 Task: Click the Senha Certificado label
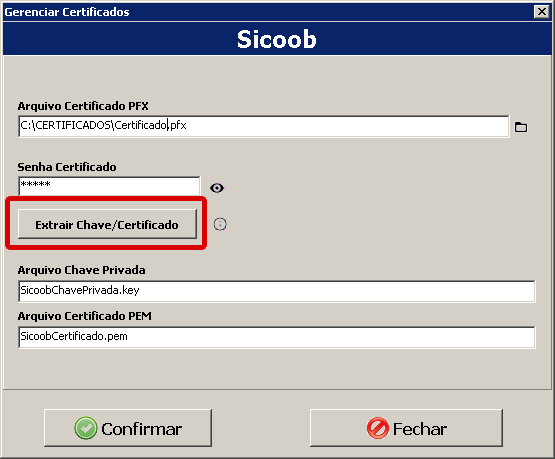point(67,167)
